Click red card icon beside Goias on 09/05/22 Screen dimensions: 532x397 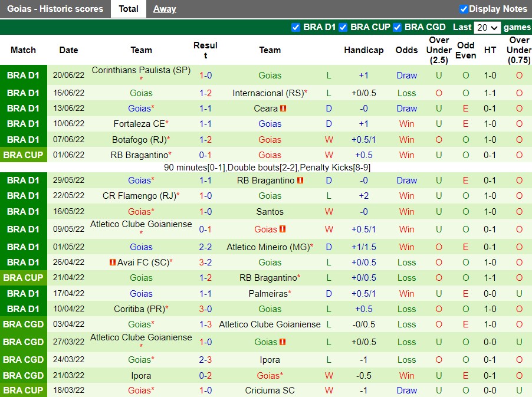click(x=283, y=229)
